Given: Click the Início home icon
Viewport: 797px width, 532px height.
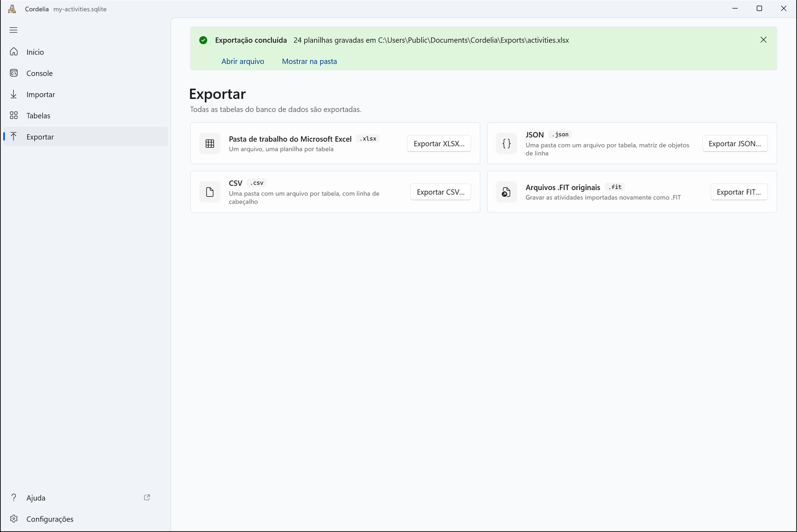Looking at the screenshot, I should click(x=14, y=51).
